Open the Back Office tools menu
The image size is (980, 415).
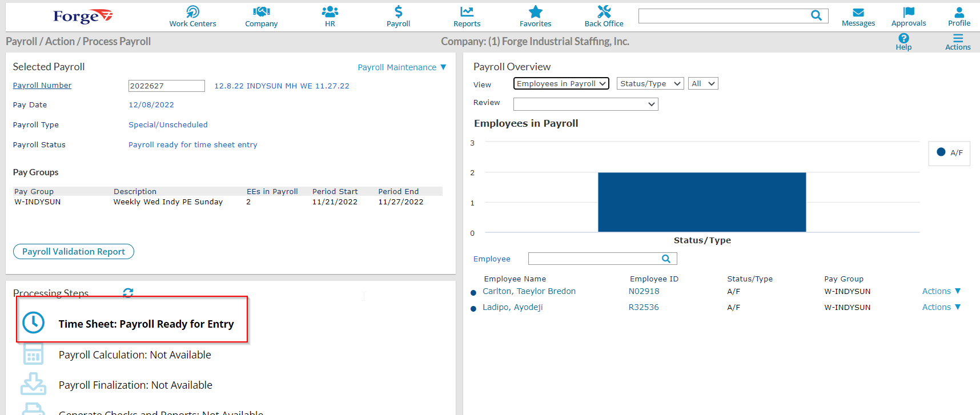click(x=604, y=16)
